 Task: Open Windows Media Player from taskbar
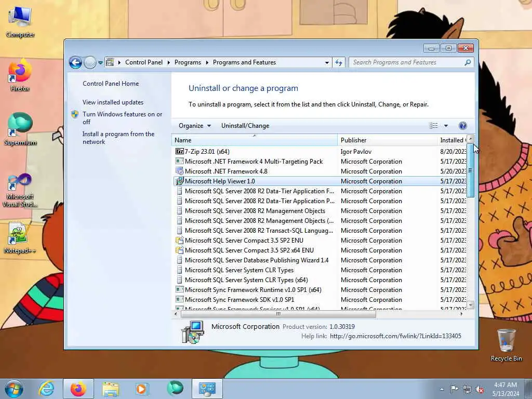[x=142, y=389]
